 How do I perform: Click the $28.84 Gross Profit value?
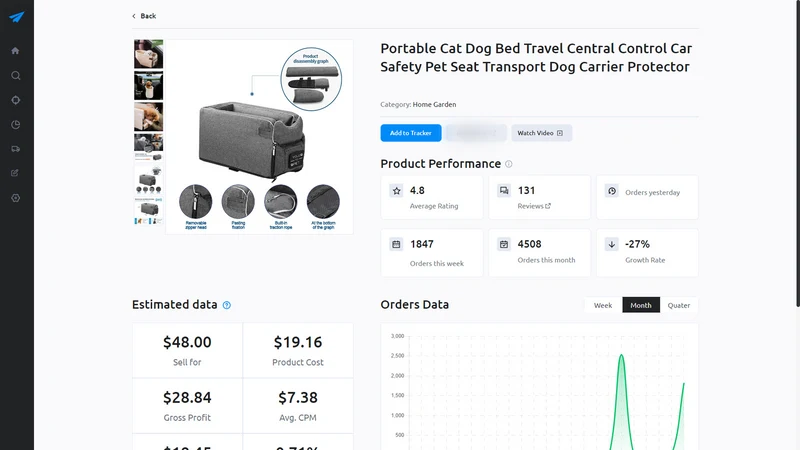pyautogui.click(x=187, y=397)
